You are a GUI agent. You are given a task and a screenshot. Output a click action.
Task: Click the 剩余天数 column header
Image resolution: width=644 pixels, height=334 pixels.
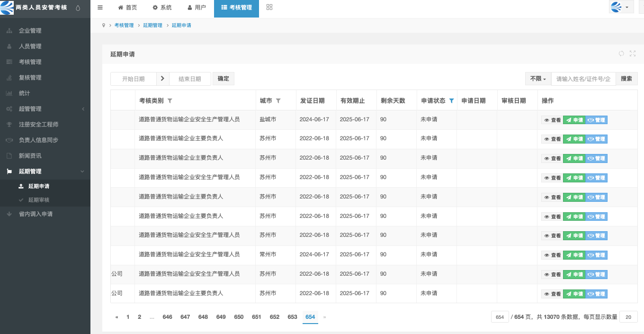point(393,101)
